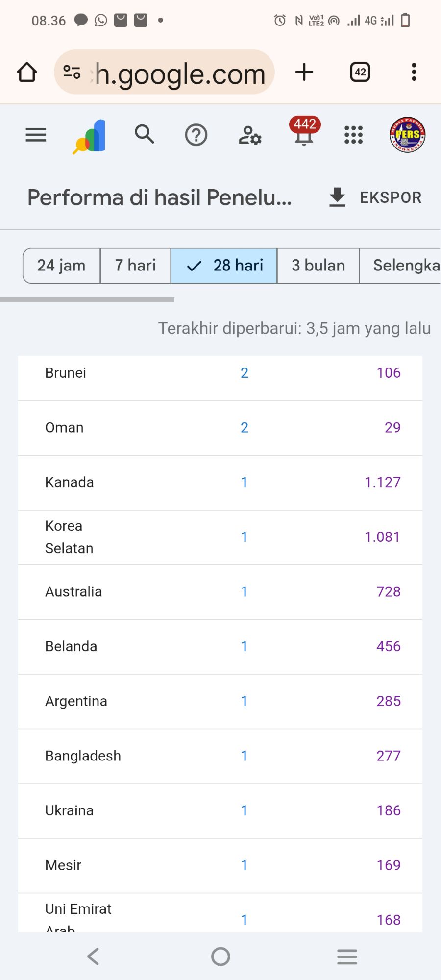Click the EKSPOR download button
The height and width of the screenshot is (980, 441).
pyautogui.click(x=375, y=197)
